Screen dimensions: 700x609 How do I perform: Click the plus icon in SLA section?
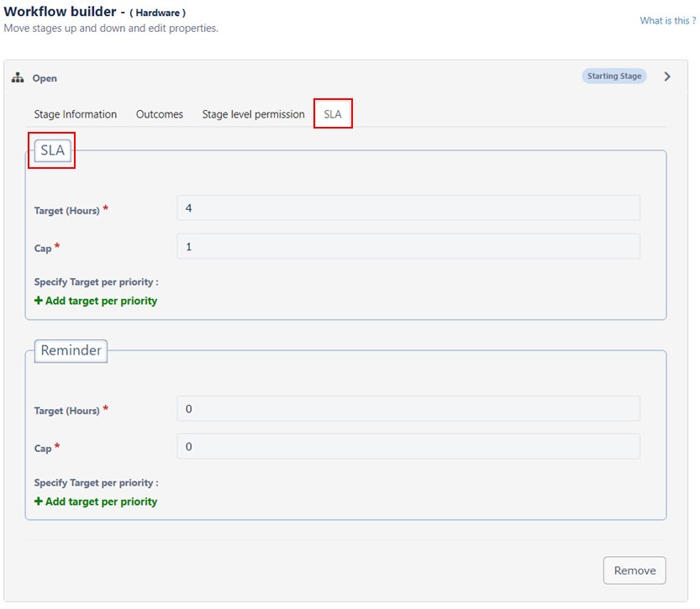39,301
